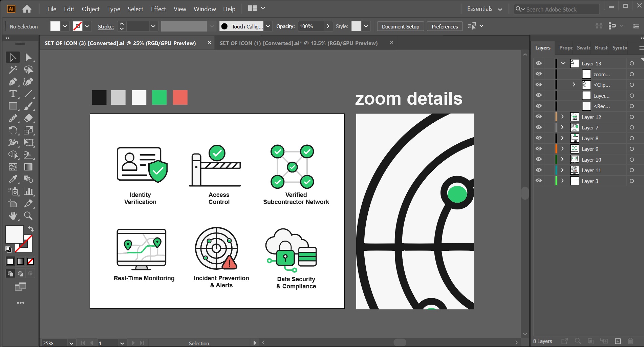
Task: Click the Create New Layer icon
Action: [x=618, y=341]
